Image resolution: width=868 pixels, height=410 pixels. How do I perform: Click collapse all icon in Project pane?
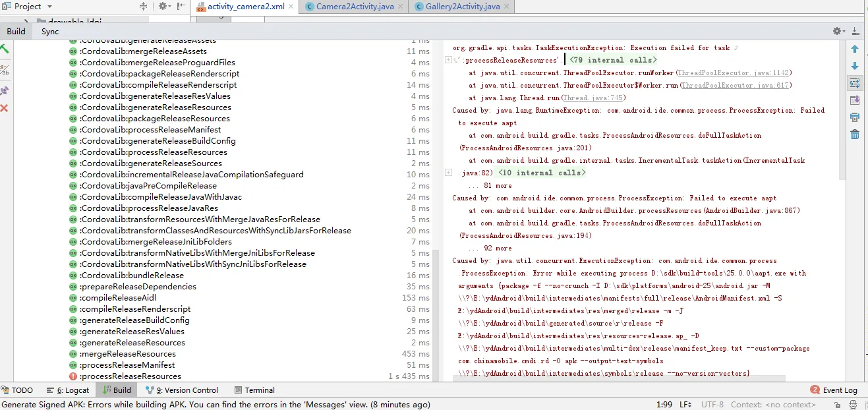click(x=144, y=6)
